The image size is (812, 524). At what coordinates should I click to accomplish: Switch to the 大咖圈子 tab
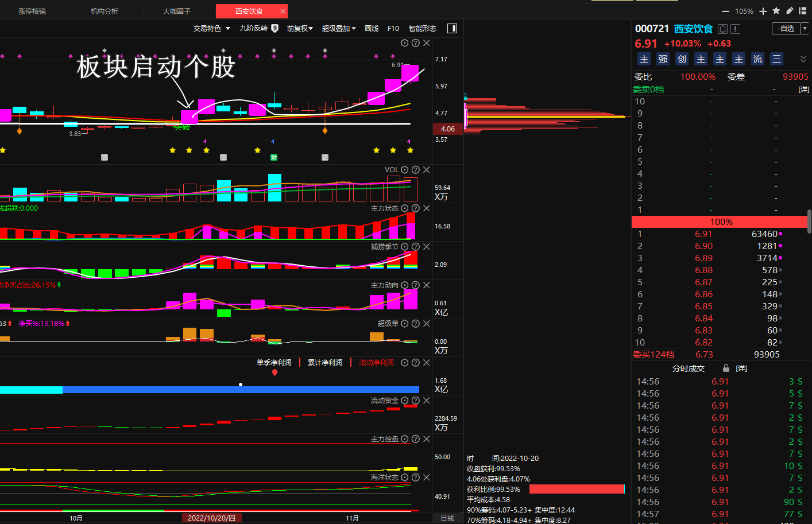click(177, 11)
